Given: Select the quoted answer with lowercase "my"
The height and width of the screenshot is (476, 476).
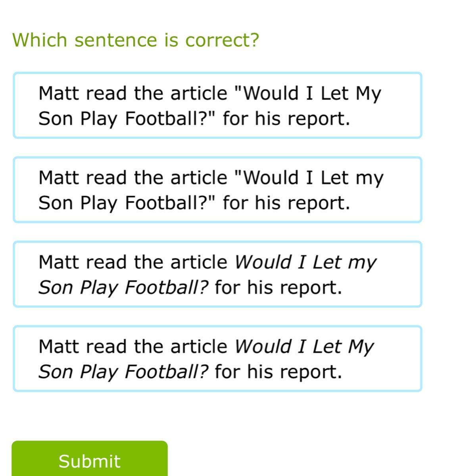Looking at the screenshot, I should 217,190.
